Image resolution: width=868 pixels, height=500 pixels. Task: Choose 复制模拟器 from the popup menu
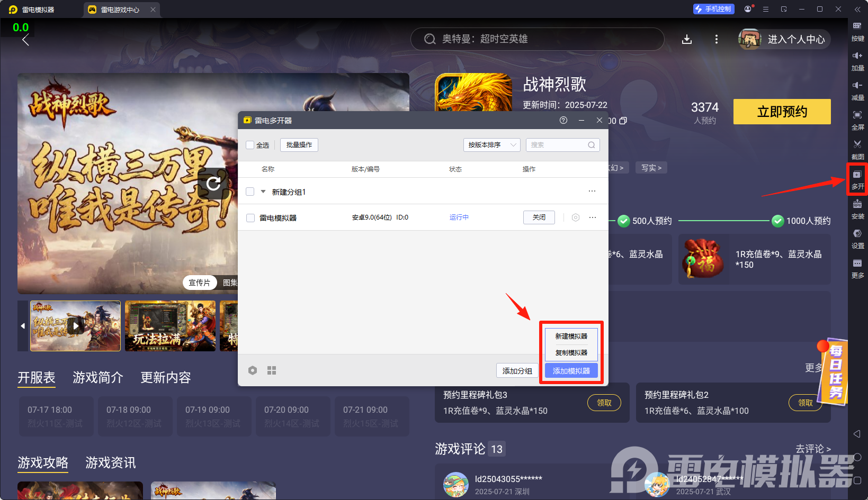click(x=570, y=352)
